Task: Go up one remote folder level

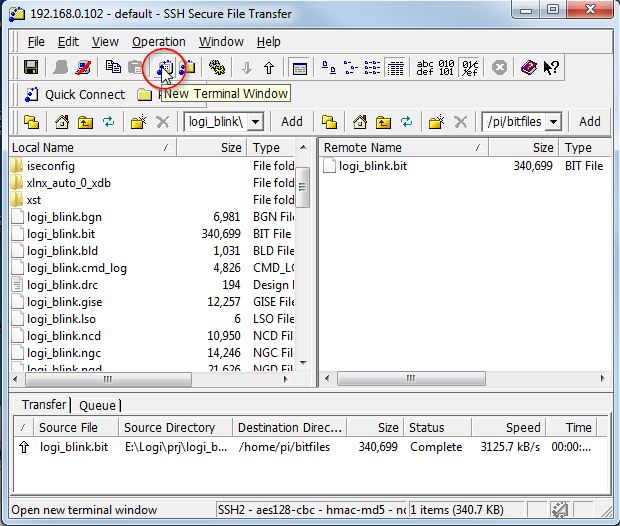Action: pos(383,122)
